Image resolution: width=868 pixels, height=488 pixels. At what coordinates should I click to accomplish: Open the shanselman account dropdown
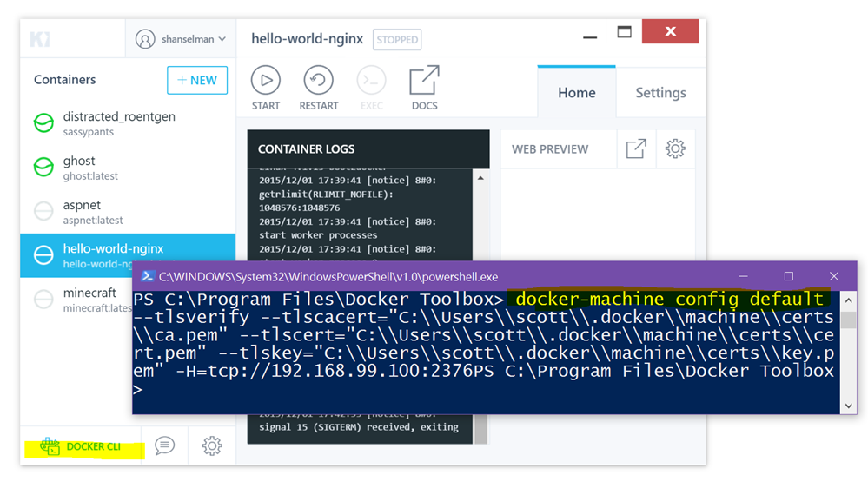[x=181, y=39]
